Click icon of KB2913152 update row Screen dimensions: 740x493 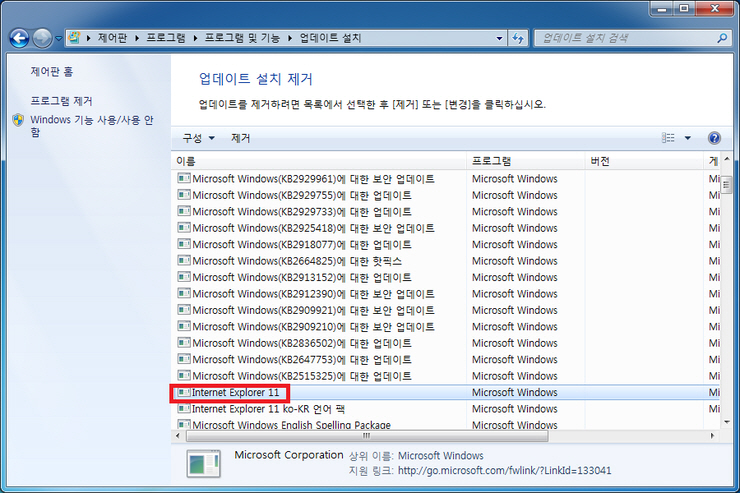point(184,276)
